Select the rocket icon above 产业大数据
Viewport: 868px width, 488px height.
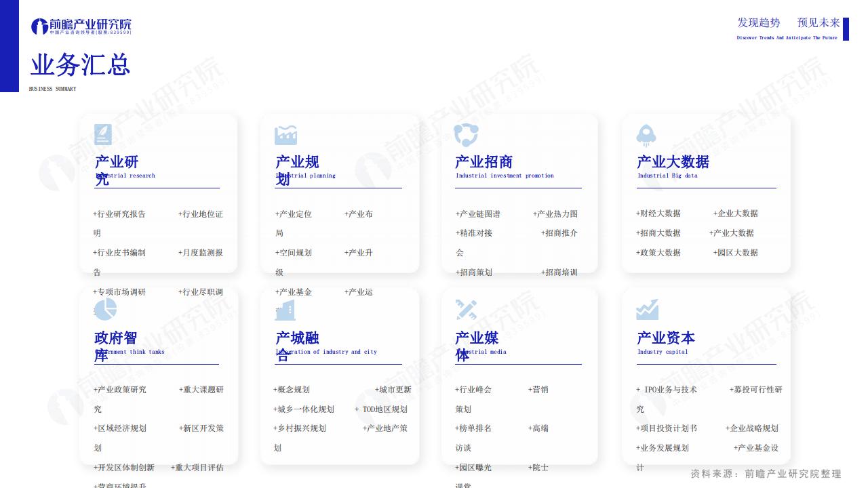(646, 136)
